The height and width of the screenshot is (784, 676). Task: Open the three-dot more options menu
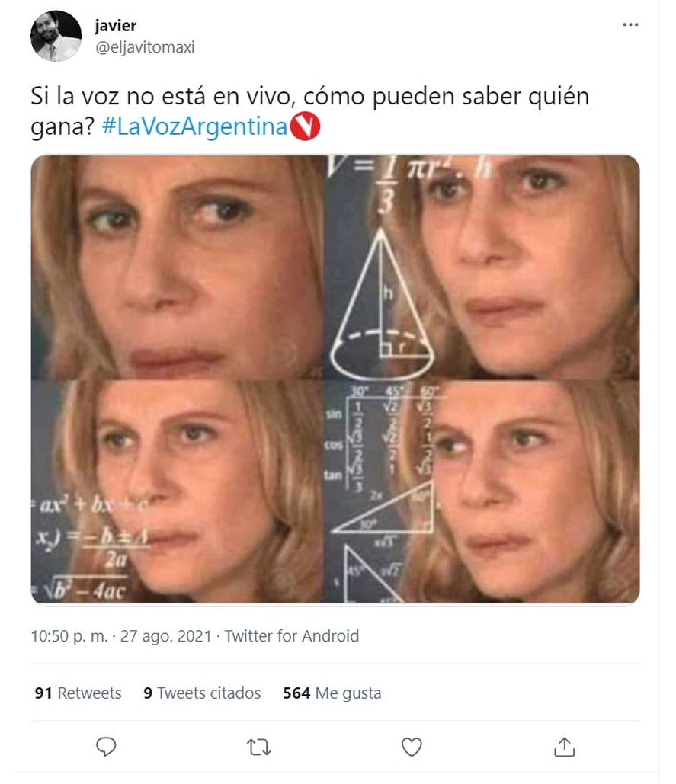(x=630, y=24)
